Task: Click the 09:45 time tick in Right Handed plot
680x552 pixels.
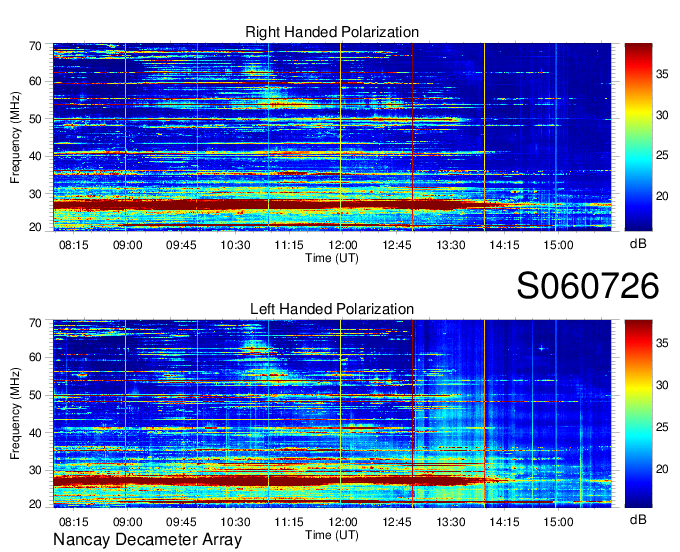Action: point(181,245)
